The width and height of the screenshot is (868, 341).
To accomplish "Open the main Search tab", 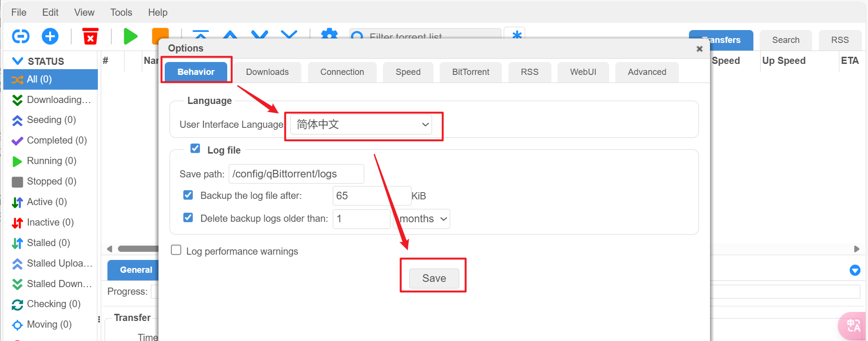I will [x=786, y=40].
